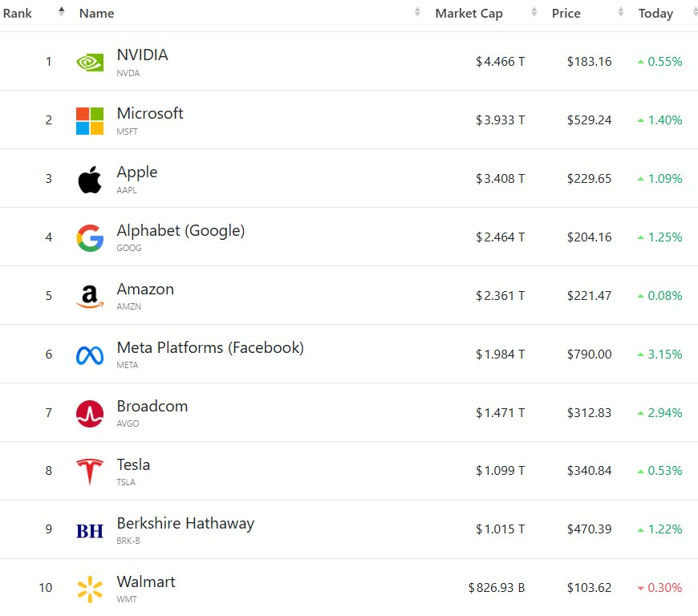Sort table by Rank arrows
The width and height of the screenshot is (698, 616).
coord(62,12)
